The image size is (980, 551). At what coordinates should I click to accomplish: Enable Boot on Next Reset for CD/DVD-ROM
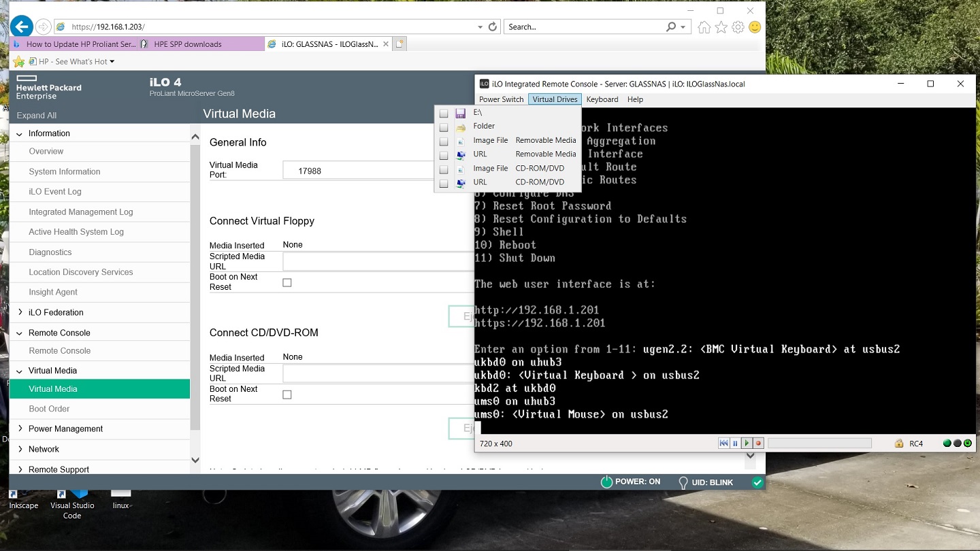click(287, 395)
